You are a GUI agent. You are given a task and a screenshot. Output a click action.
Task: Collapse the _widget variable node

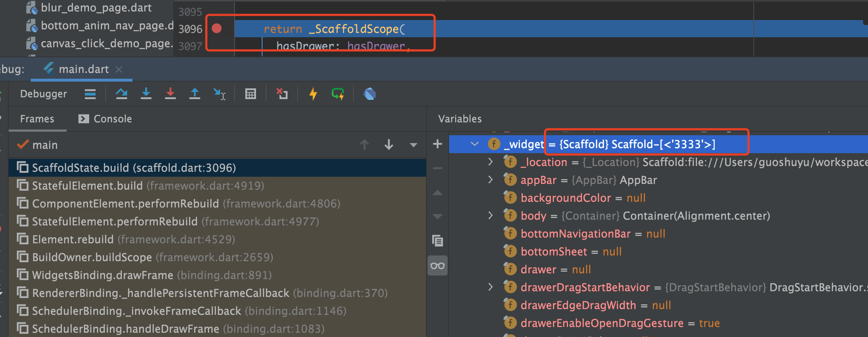pyautogui.click(x=475, y=144)
